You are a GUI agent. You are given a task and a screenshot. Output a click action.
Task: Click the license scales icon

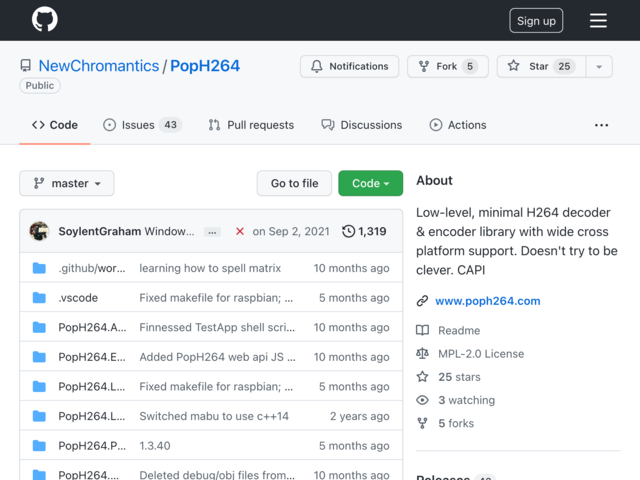coord(422,353)
